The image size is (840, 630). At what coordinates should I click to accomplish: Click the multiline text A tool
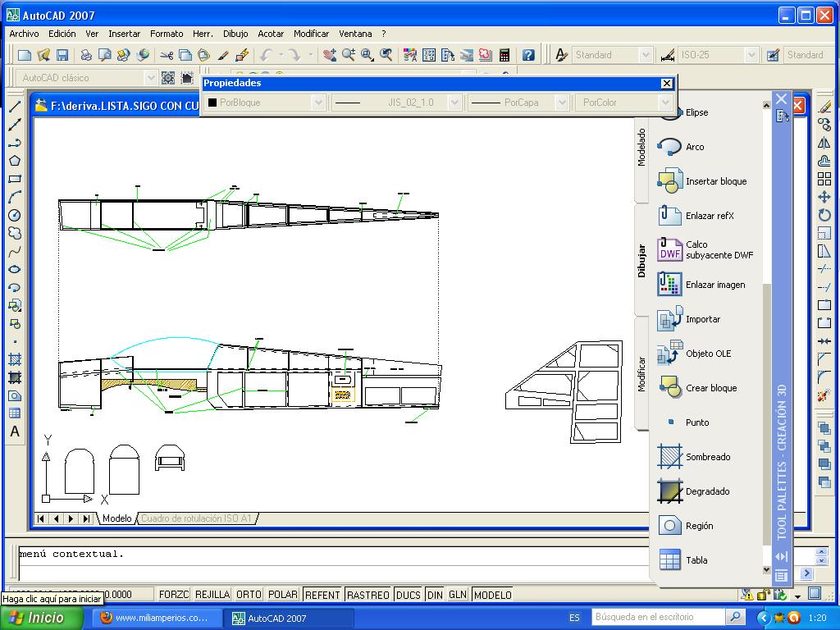click(15, 431)
